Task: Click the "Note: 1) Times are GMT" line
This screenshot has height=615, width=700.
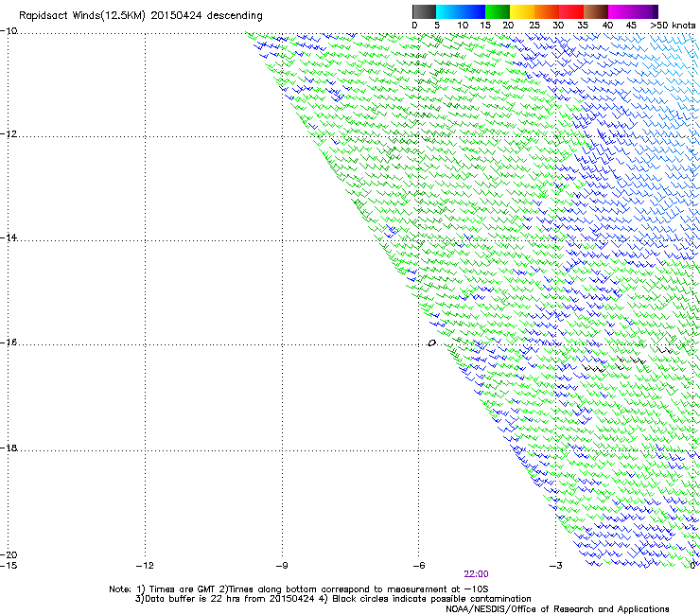Action: pos(299,589)
